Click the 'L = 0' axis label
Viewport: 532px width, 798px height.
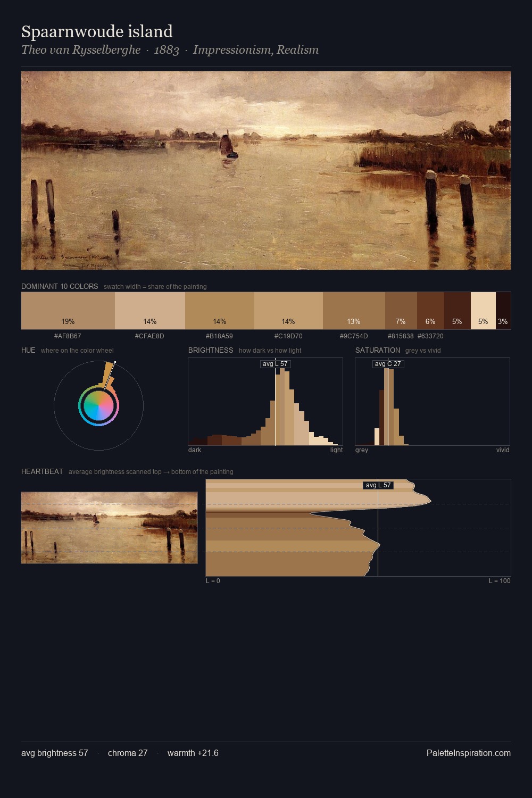[213, 581]
